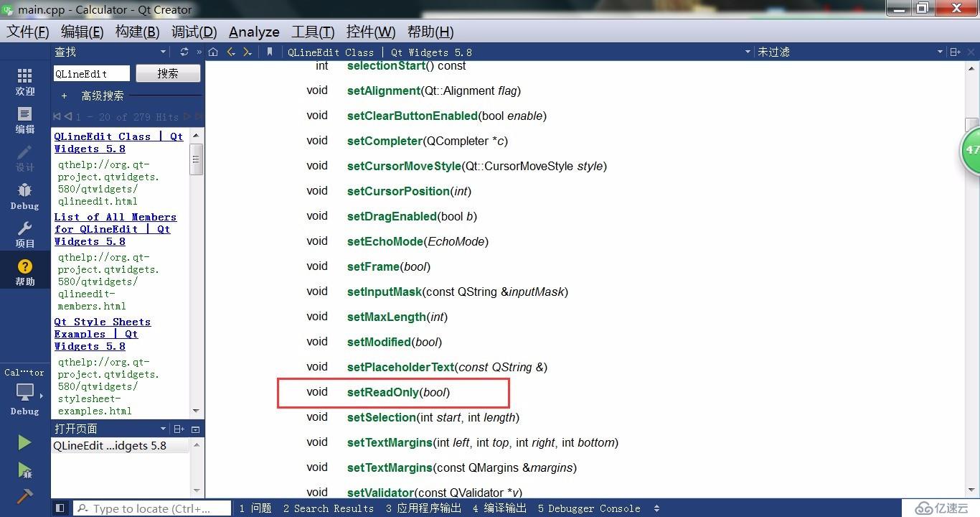Viewport: 980px width, 517px height.
Task: Open the setEchoMode function link
Action: point(385,241)
